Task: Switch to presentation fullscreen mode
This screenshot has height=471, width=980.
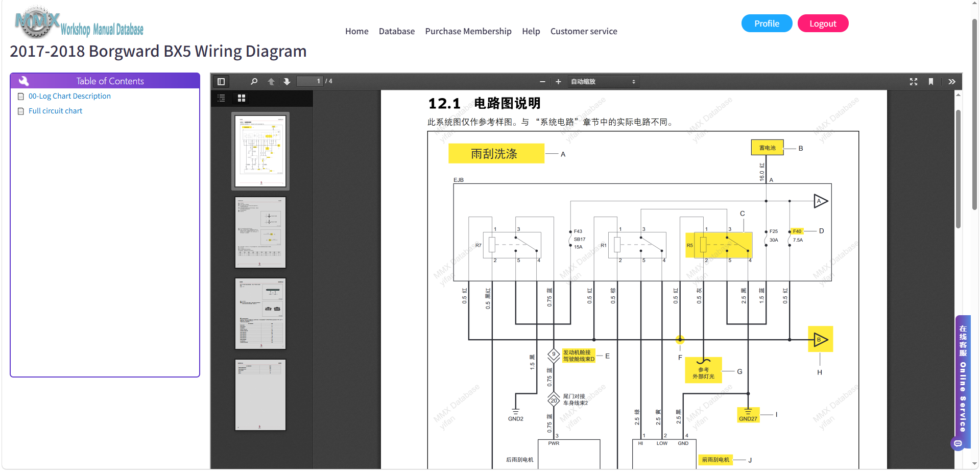Action: pyautogui.click(x=914, y=82)
